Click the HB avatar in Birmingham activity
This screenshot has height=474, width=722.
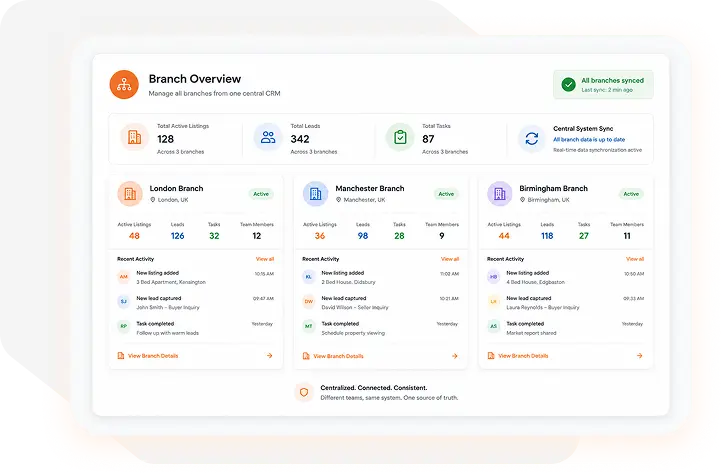pos(494,277)
